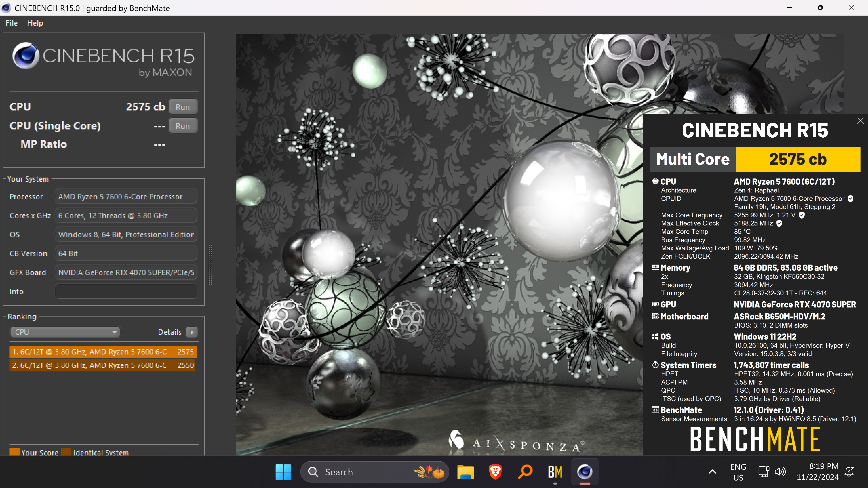Viewport: 868px width, 488px height.
Task: Click ASRock B650M-HDV/M.2 motherboard text
Action: point(779,317)
